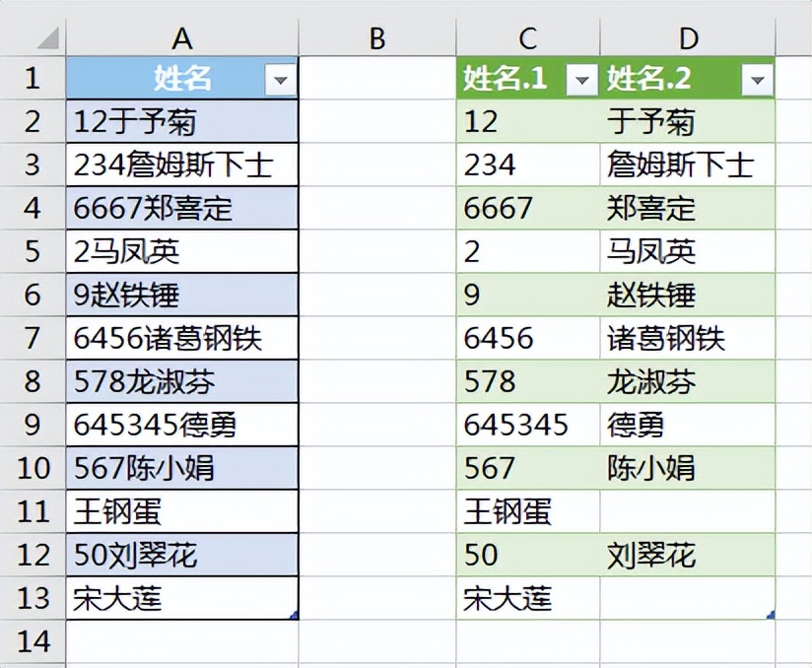This screenshot has height=668, width=812.
Task: Click cell 50 in column C
Action: point(527,555)
